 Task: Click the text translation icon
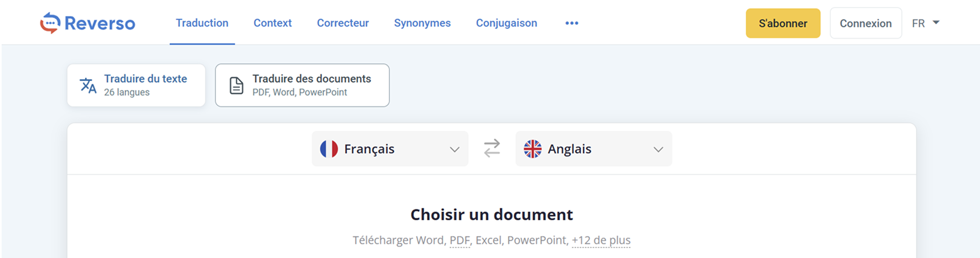pos(88,85)
